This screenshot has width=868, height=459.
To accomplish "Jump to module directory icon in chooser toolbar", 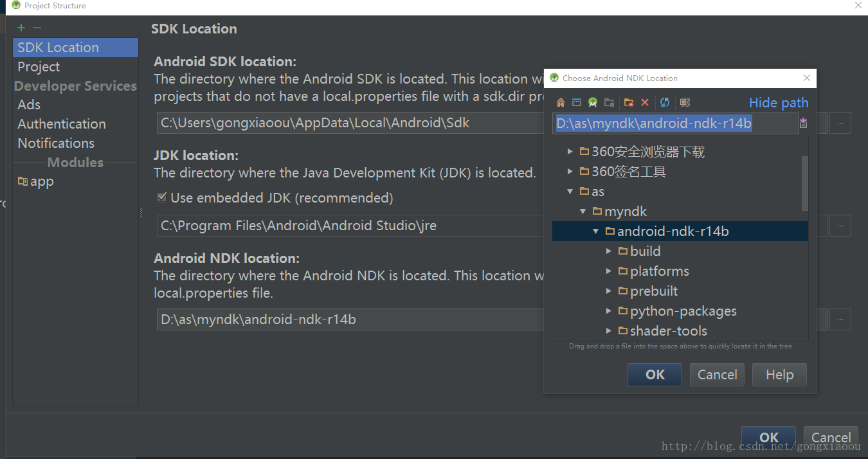I will (x=609, y=102).
